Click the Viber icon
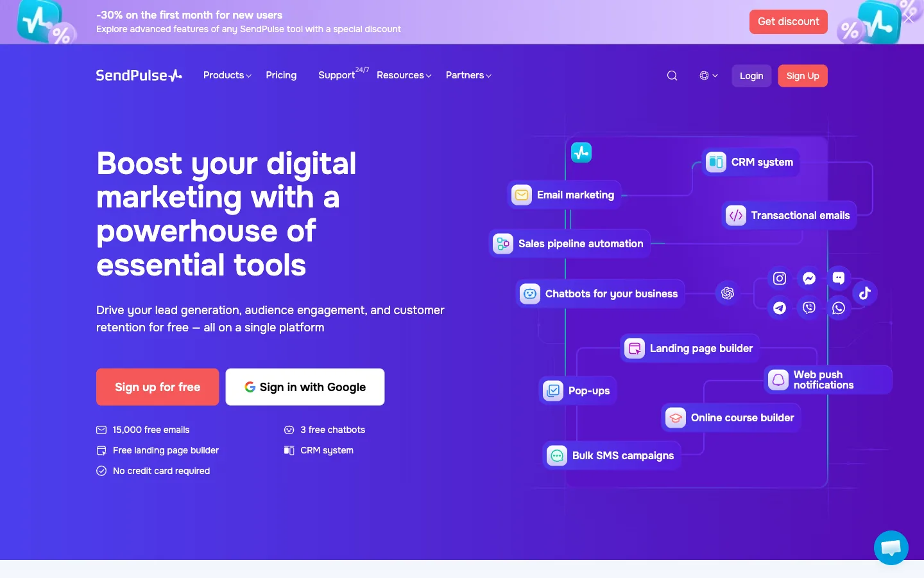 click(809, 308)
